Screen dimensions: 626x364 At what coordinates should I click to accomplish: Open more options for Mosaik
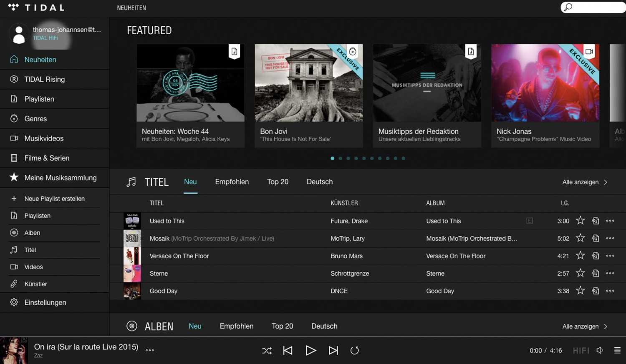(610, 238)
